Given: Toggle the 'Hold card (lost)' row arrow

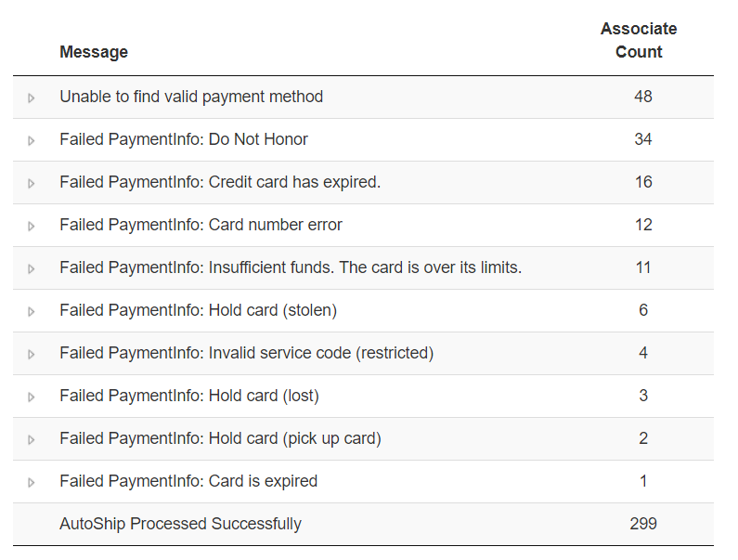Looking at the screenshot, I should point(31,397).
